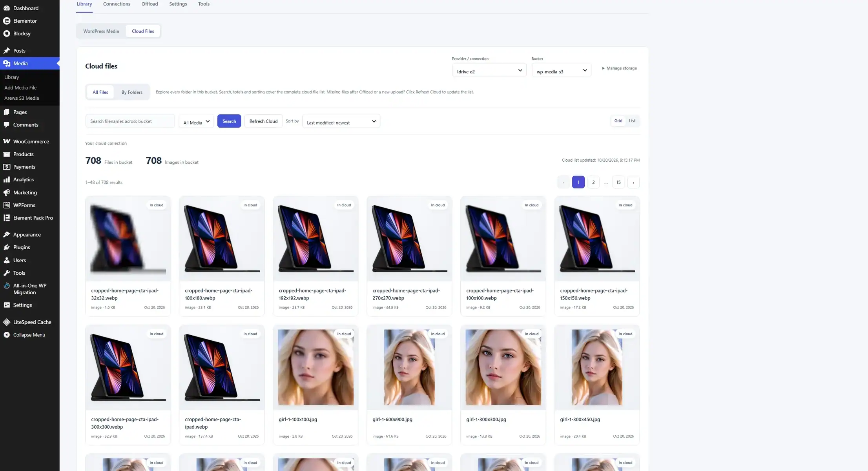Click the Payments icon in sidebar
This screenshot has height=471, width=868.
point(7,167)
